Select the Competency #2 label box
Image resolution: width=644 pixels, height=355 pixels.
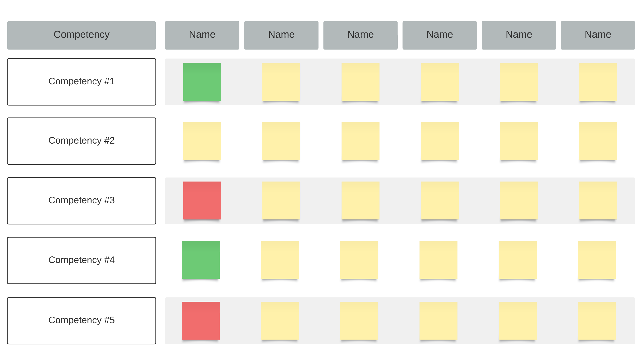pyautogui.click(x=82, y=141)
